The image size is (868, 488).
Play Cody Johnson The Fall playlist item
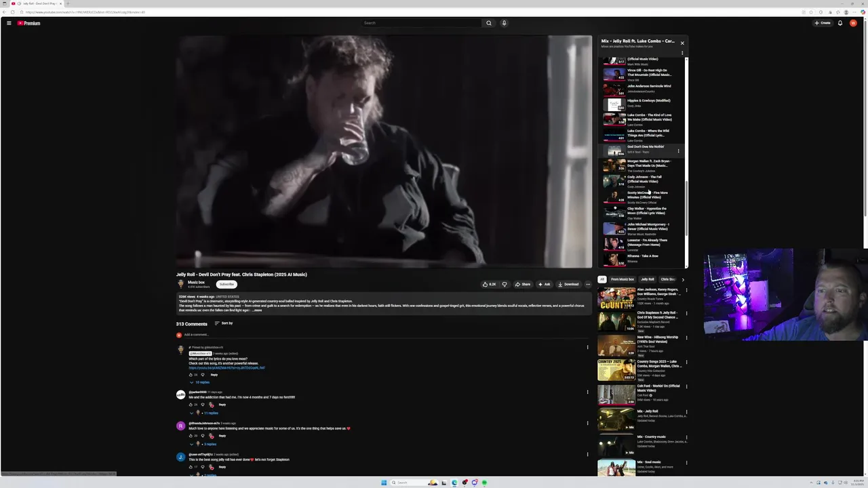(x=641, y=181)
